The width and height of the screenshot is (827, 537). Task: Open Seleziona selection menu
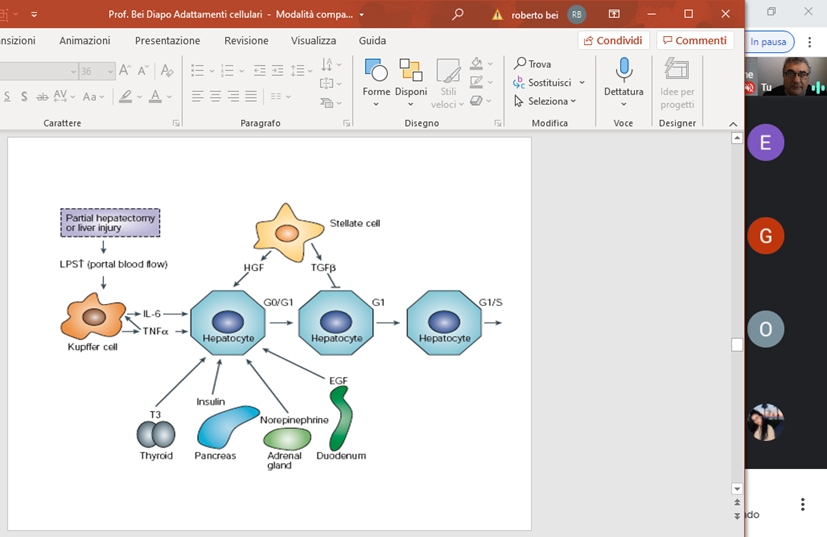click(x=545, y=101)
